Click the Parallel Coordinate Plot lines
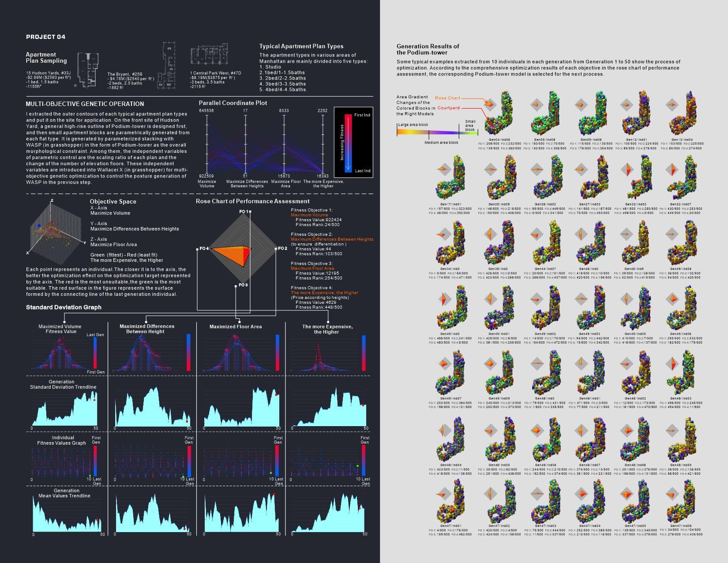 click(265, 145)
